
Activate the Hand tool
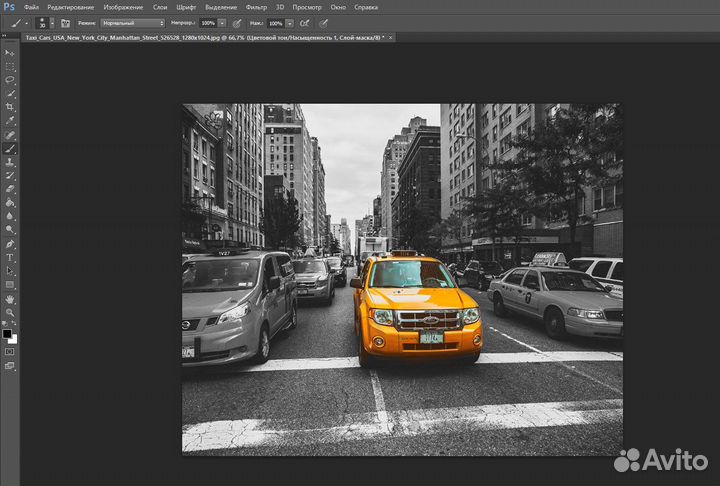click(x=10, y=298)
